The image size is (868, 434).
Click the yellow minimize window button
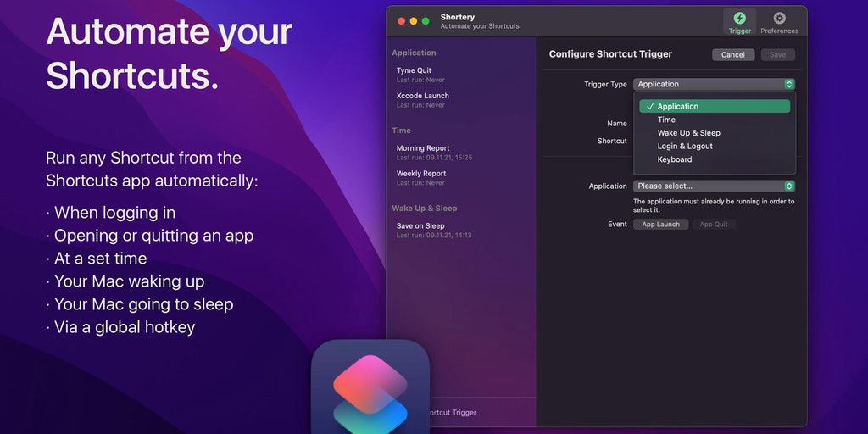click(414, 21)
